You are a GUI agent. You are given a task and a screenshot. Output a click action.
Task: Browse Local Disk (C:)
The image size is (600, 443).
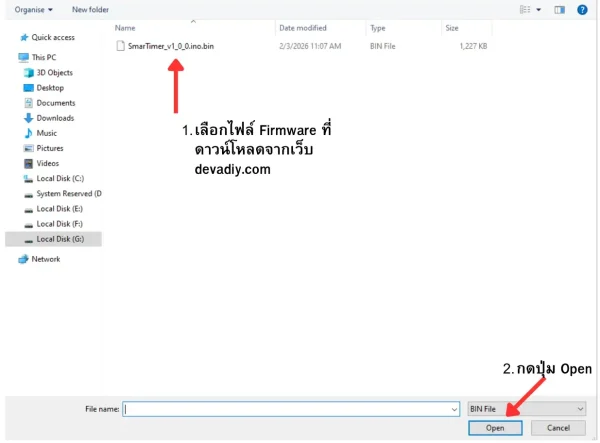(x=60, y=179)
